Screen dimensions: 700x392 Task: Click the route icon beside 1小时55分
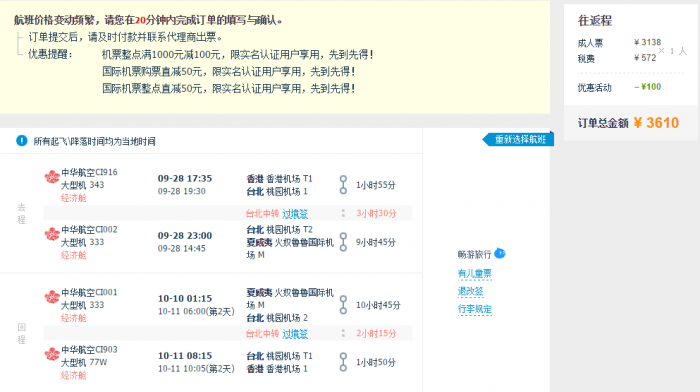tap(343, 185)
